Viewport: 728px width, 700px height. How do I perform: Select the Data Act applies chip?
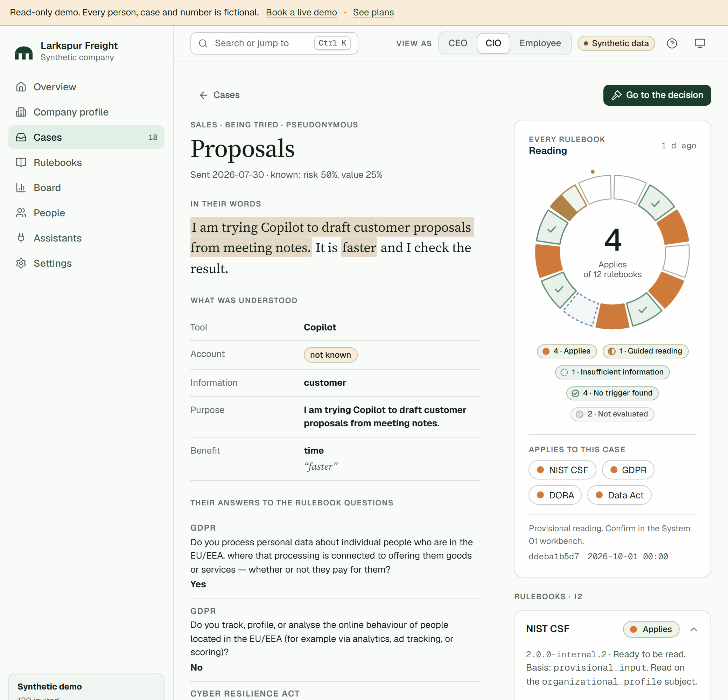[619, 495]
